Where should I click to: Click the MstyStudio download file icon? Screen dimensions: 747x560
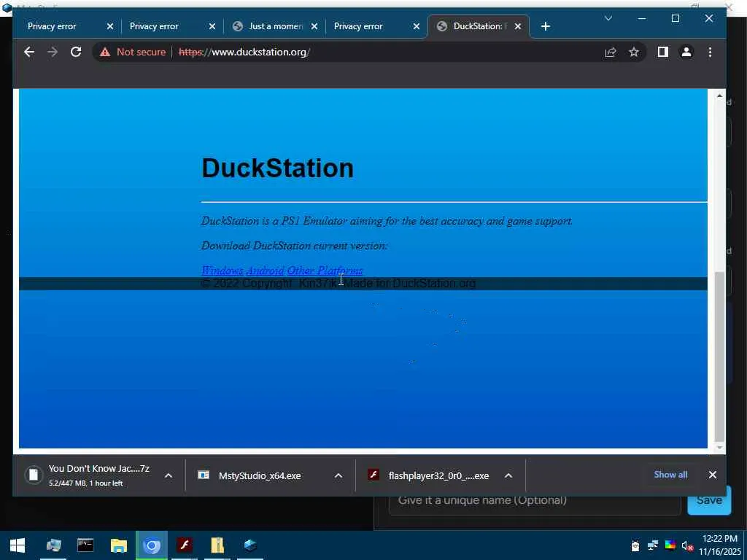click(x=204, y=475)
